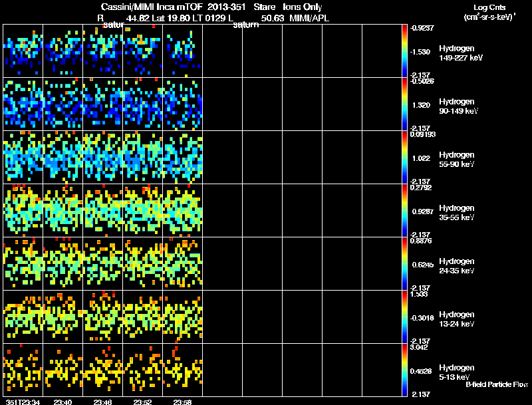Click the '0.6245' colorbar value

coord(423,265)
